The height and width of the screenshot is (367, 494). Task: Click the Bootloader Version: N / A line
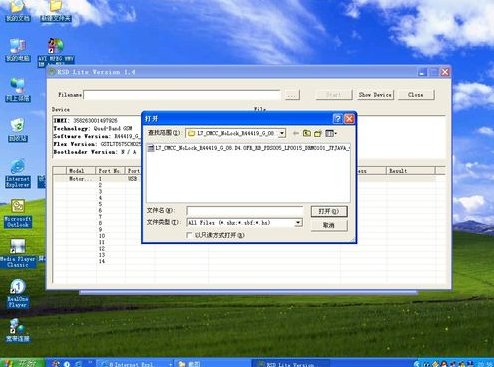tap(95, 152)
